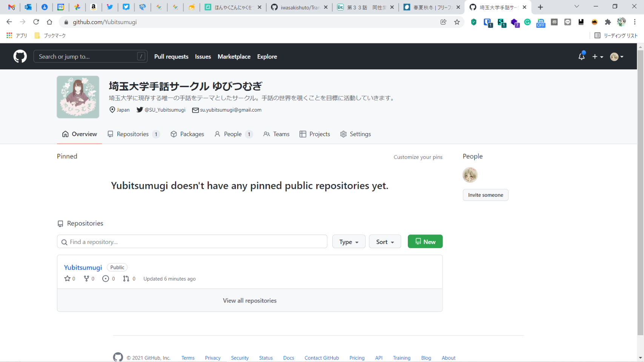Open the Customize your pins link
This screenshot has height=362, width=644.
click(418, 157)
